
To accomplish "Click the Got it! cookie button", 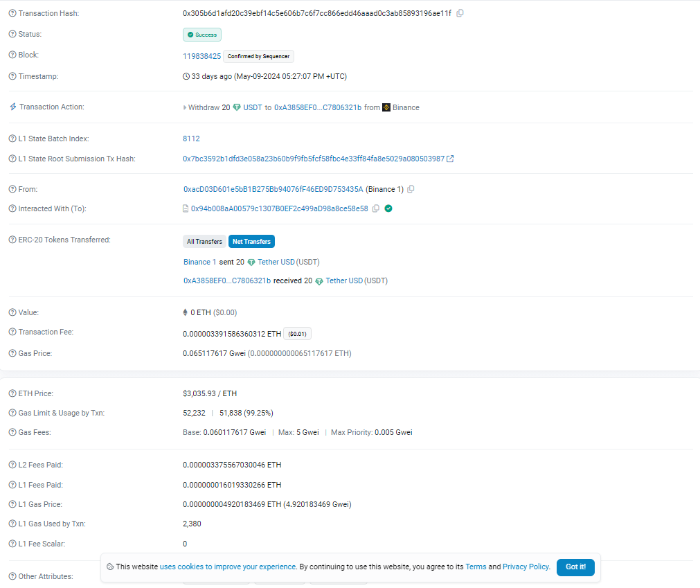I will (575, 567).
